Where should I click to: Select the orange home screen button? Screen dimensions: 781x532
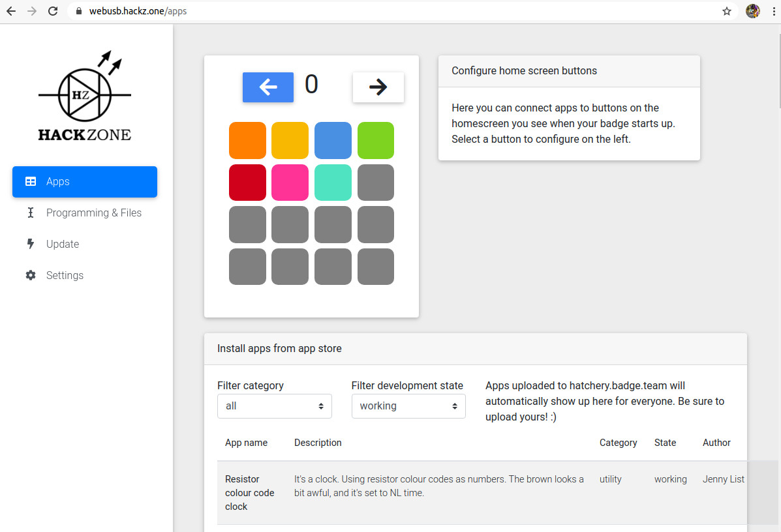pyautogui.click(x=247, y=140)
